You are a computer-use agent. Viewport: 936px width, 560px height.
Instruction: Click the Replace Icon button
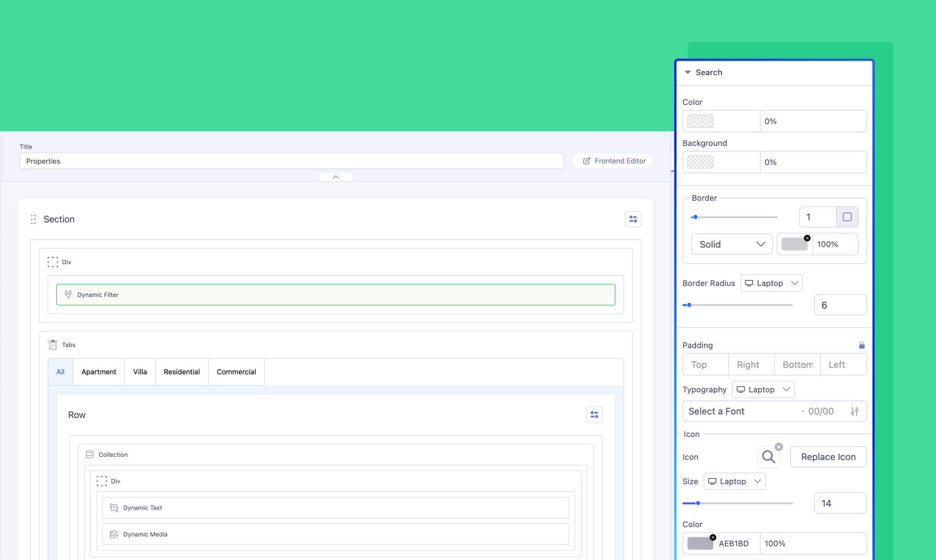pos(828,457)
